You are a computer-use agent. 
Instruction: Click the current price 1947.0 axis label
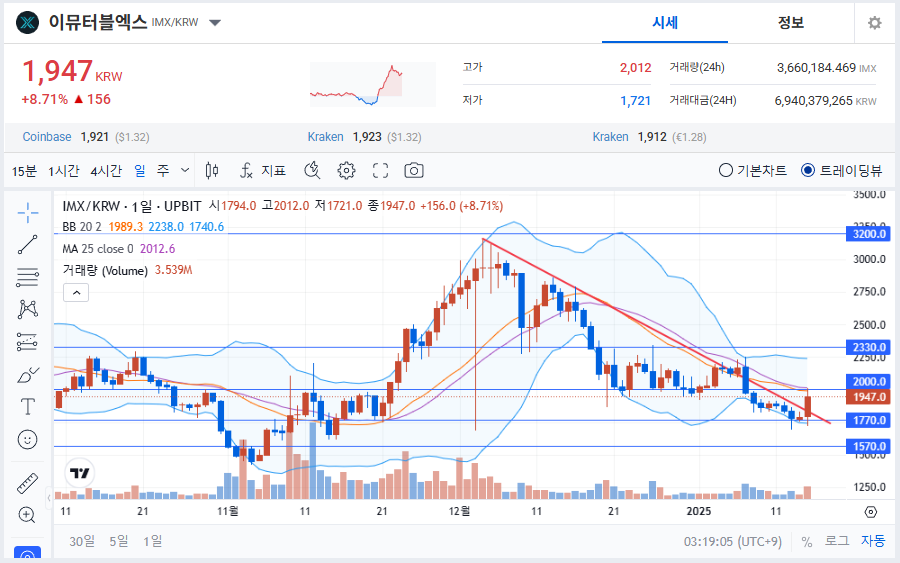pyautogui.click(x=869, y=397)
